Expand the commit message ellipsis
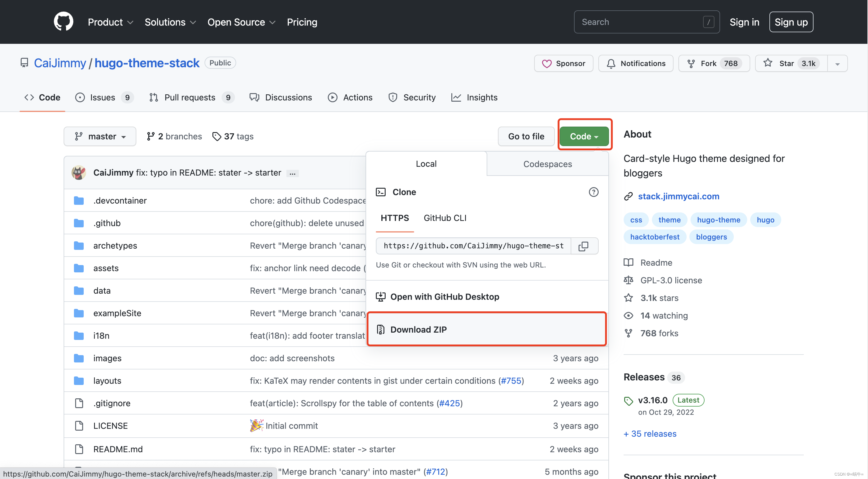 [x=292, y=173]
